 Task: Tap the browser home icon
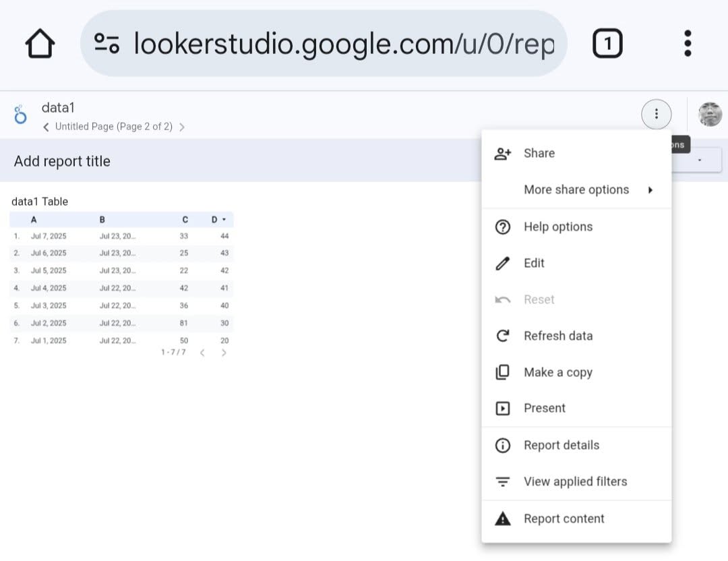(40, 45)
